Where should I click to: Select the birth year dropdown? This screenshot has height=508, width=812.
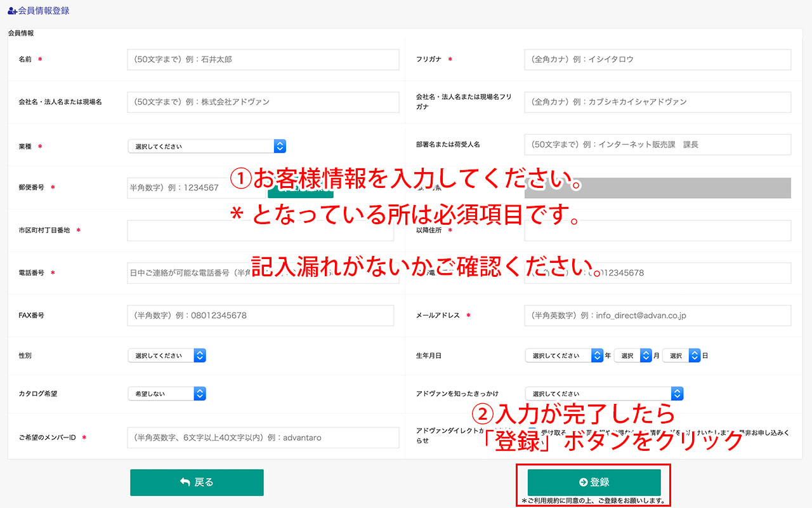[x=564, y=356]
